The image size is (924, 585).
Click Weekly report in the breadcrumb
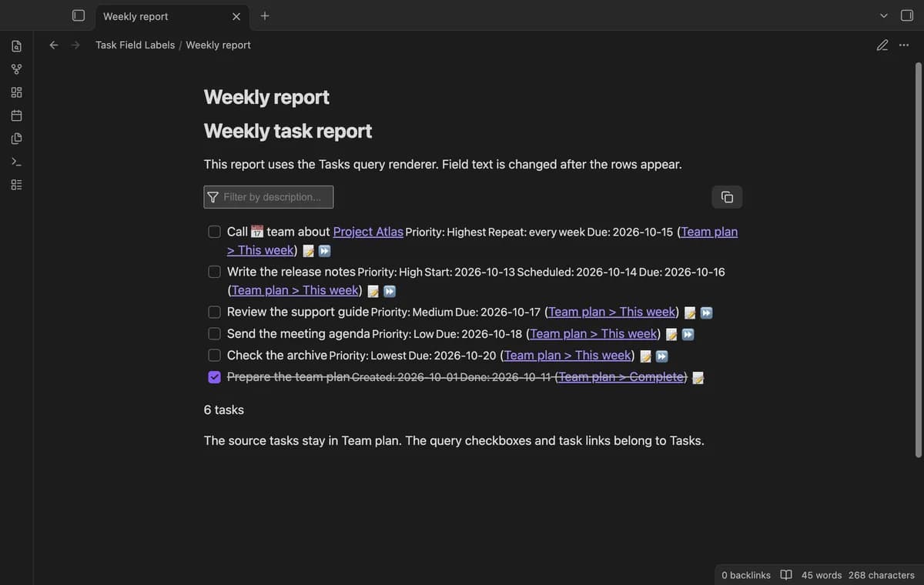tap(218, 45)
